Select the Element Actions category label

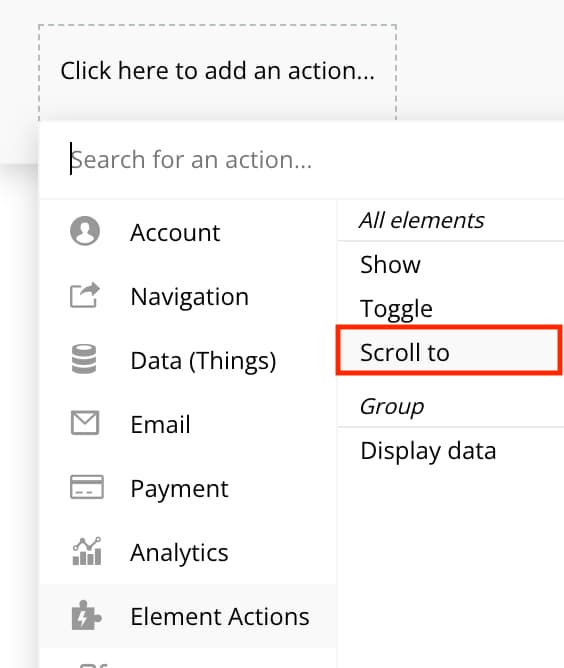click(220, 616)
